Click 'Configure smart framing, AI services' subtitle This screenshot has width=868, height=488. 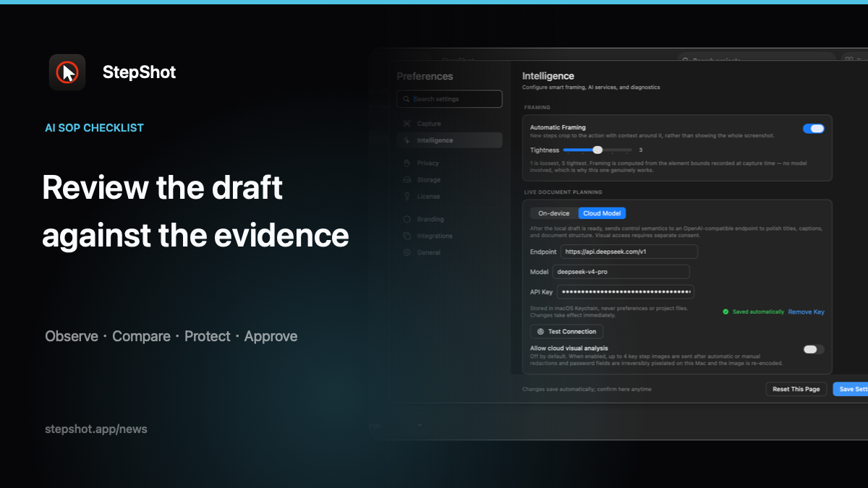pyautogui.click(x=591, y=87)
